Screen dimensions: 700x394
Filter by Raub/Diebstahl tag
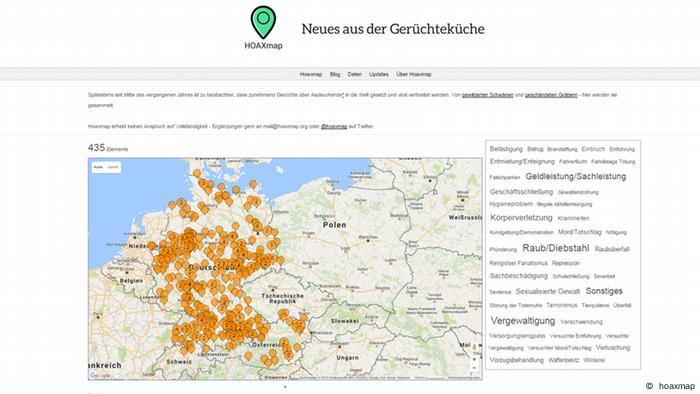tap(556, 248)
